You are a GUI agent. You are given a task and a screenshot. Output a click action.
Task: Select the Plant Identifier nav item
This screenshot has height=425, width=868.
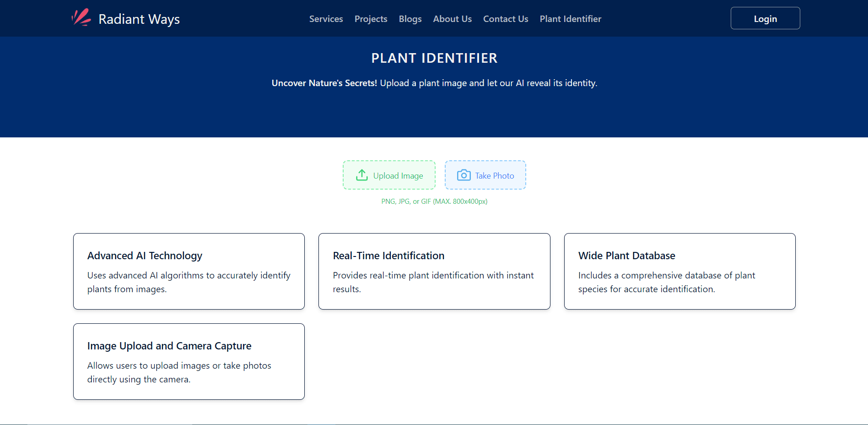pyautogui.click(x=570, y=19)
